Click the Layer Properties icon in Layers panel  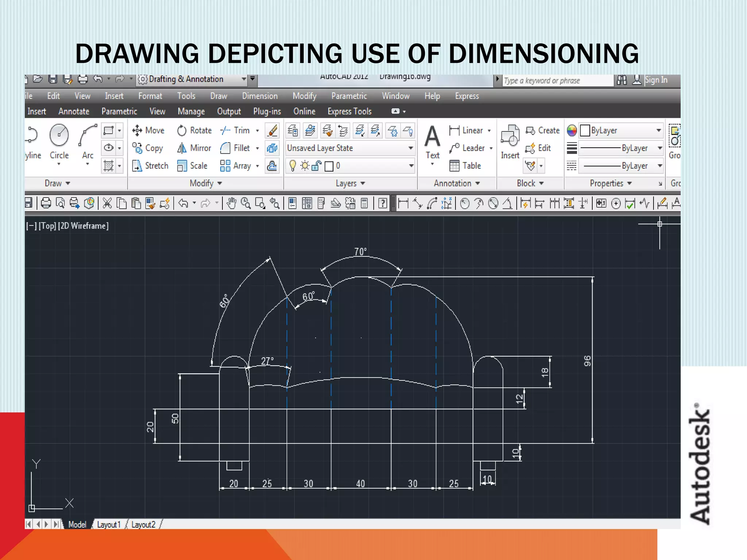coord(293,131)
